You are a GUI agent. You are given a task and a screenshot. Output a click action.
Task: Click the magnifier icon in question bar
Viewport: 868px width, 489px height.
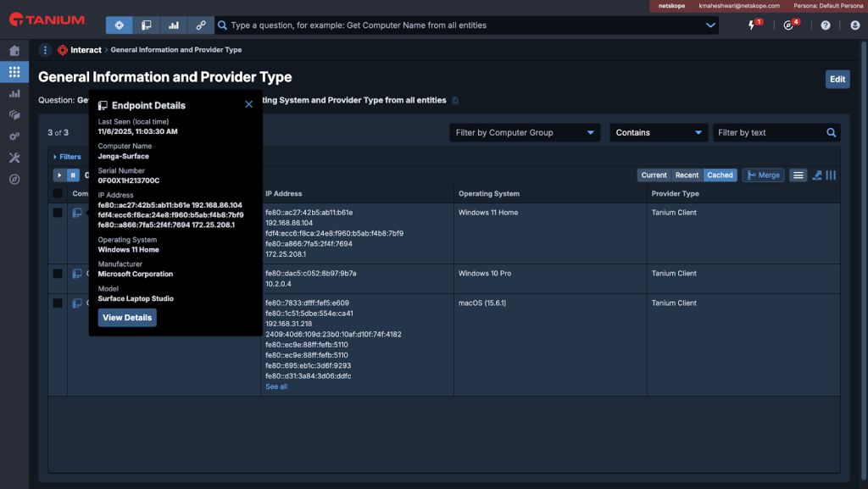point(223,25)
